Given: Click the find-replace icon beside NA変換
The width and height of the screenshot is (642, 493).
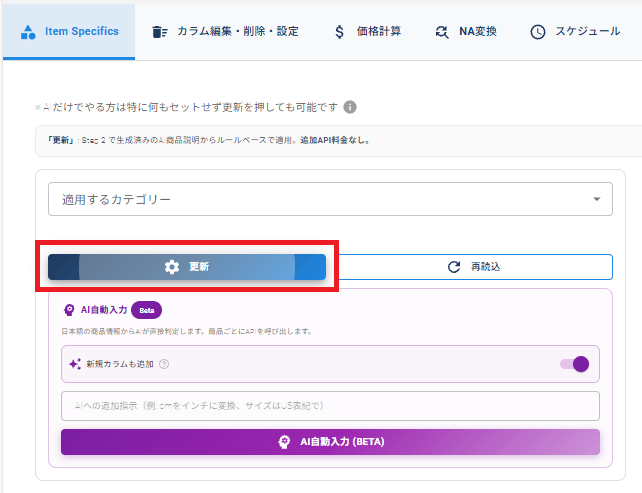Looking at the screenshot, I should tap(442, 31).
